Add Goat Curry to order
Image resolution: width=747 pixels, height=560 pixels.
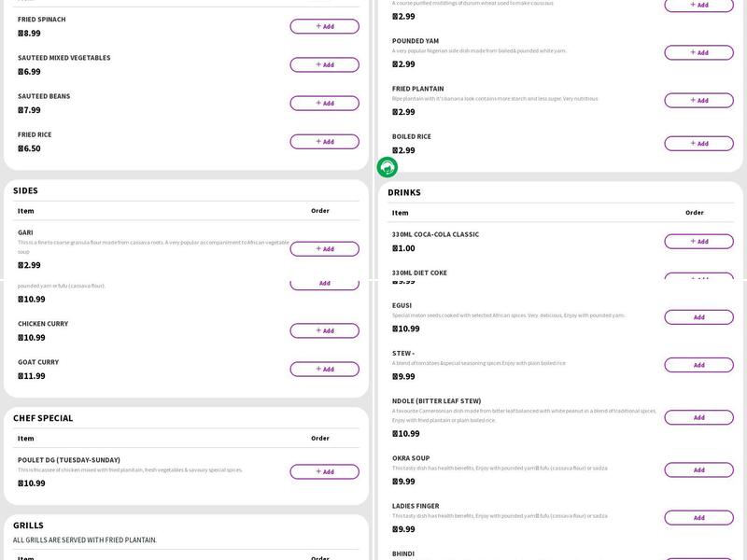324,369
